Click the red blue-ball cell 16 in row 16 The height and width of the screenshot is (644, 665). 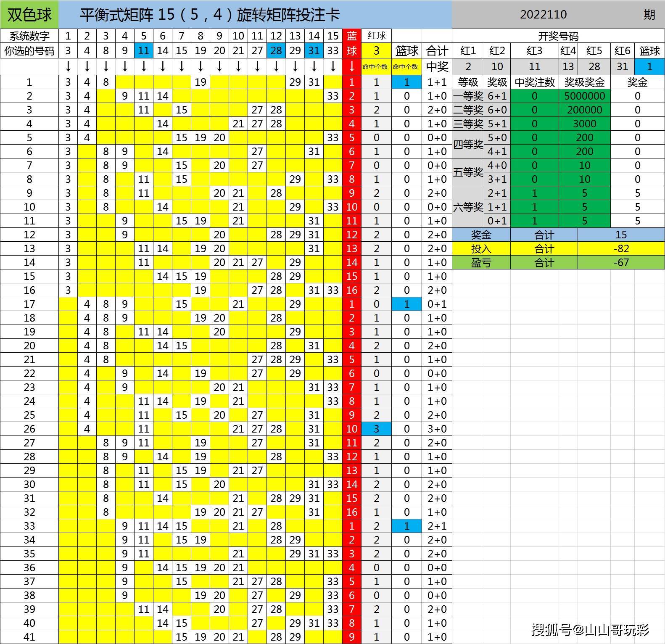(x=352, y=290)
